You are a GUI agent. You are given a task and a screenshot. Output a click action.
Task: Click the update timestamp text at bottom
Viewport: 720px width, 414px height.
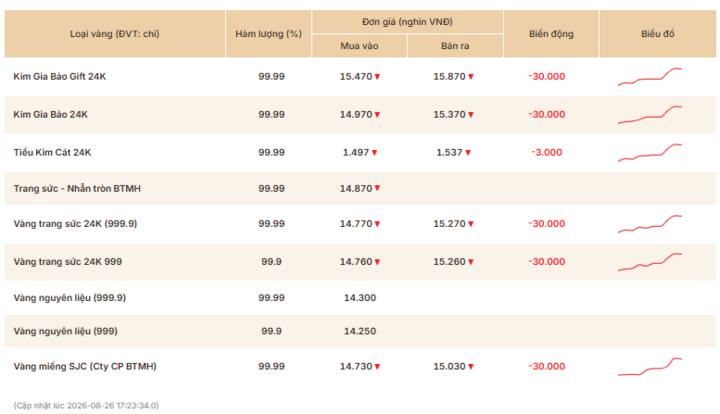pos(86,405)
